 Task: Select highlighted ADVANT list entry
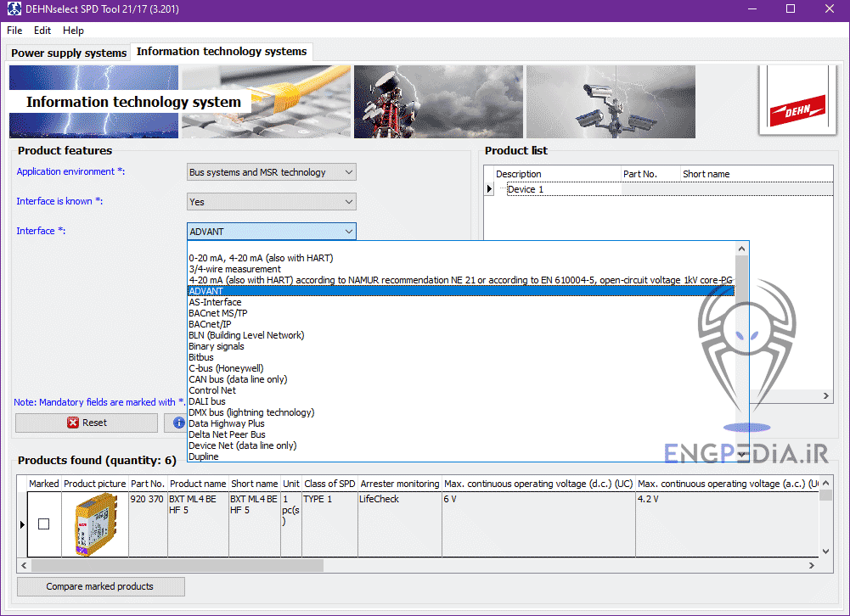461,291
